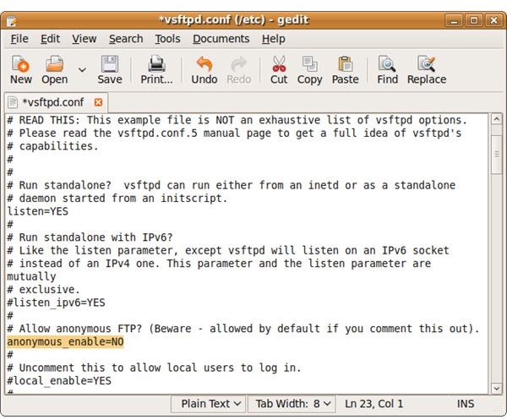Click the INS status bar indicator
The width and height of the screenshot is (507, 420).
click(x=466, y=404)
